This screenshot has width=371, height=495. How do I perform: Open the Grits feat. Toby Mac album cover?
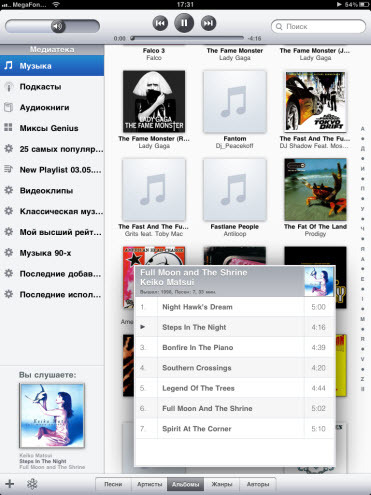(x=154, y=189)
